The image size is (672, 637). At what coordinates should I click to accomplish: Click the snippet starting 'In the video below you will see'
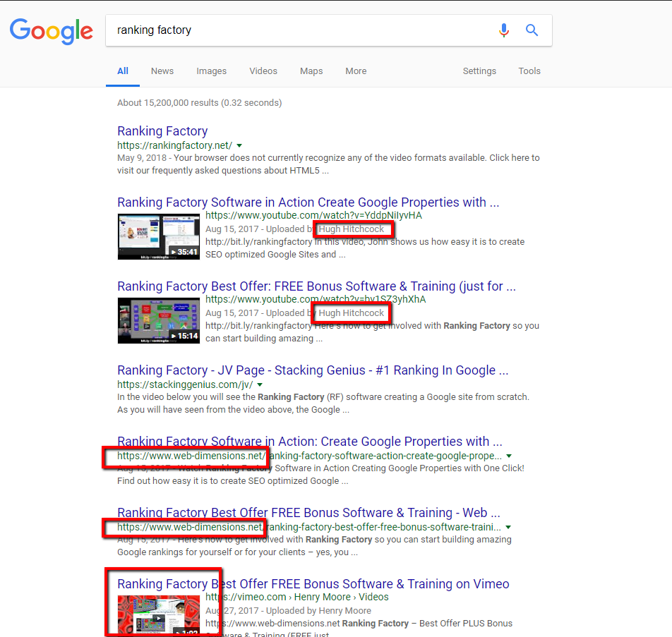pyautogui.click(x=323, y=403)
